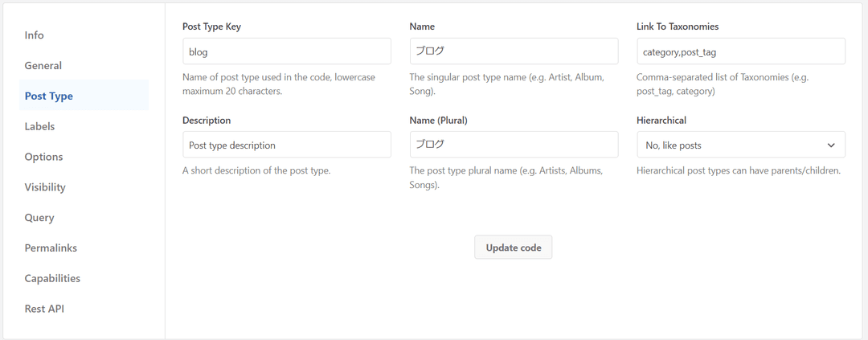Click the Link To Taxonomies field
The width and height of the screenshot is (868, 340).
(741, 51)
